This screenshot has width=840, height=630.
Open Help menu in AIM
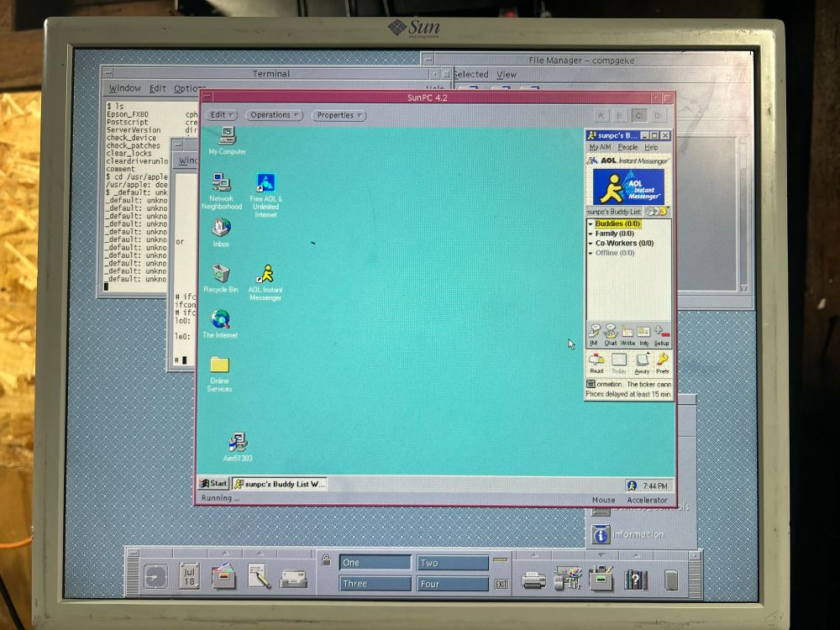pos(651,147)
